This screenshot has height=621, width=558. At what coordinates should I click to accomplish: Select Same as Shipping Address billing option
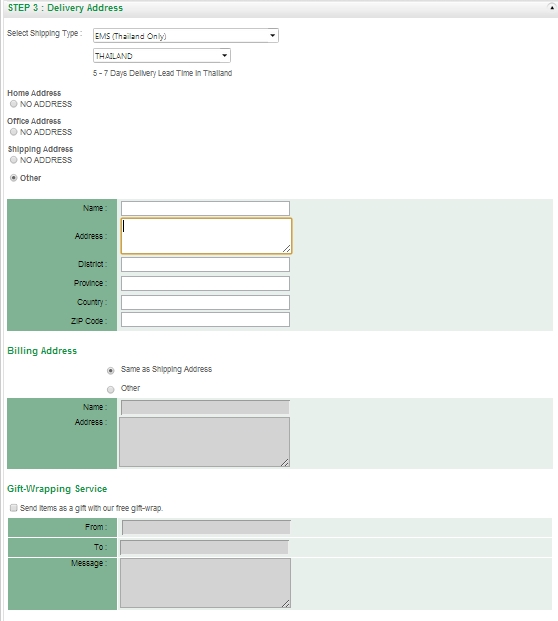pos(111,371)
